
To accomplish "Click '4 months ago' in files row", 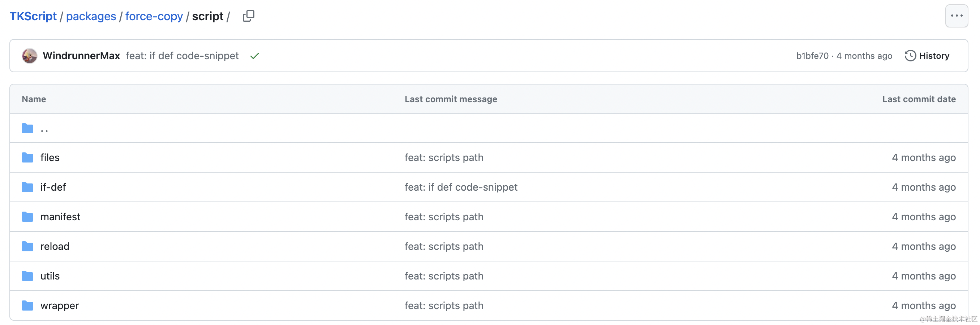I will (x=924, y=157).
